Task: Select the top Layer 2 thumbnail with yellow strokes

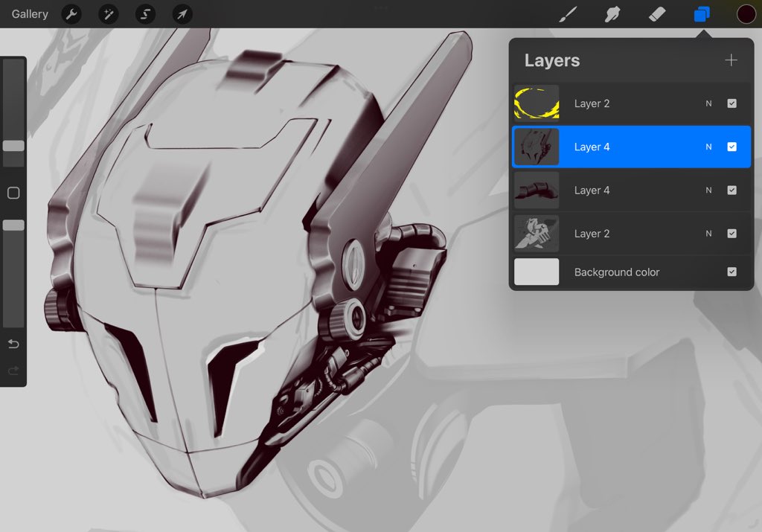Action: click(537, 103)
